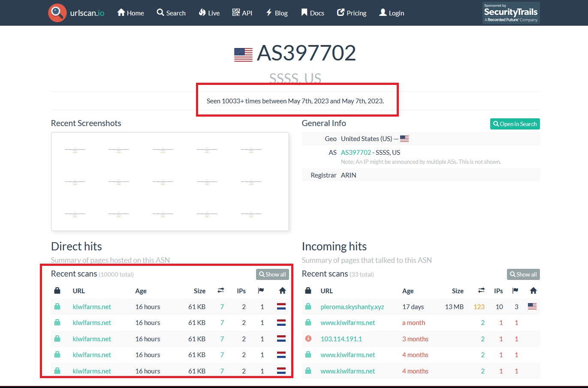Open the API menu item

[242, 13]
